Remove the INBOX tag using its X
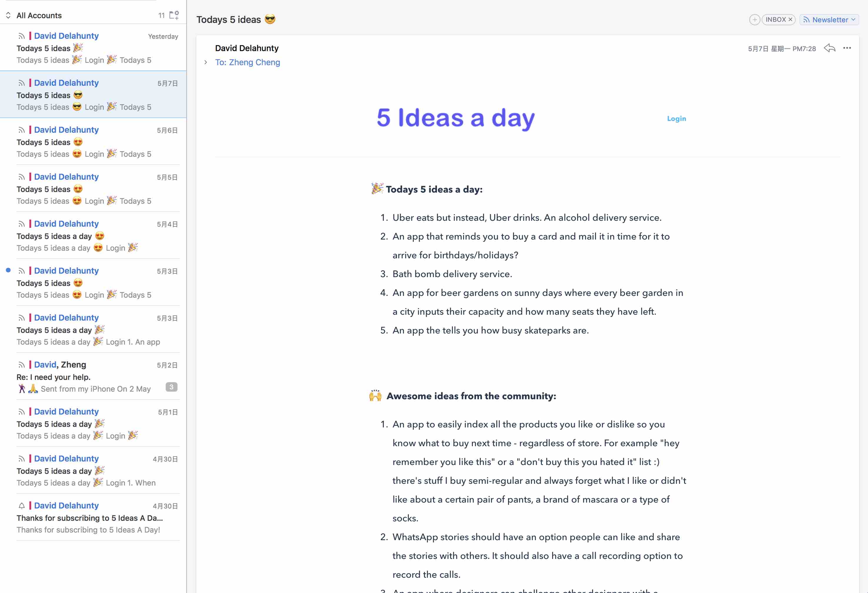Image resolution: width=868 pixels, height=593 pixels. tap(791, 19)
